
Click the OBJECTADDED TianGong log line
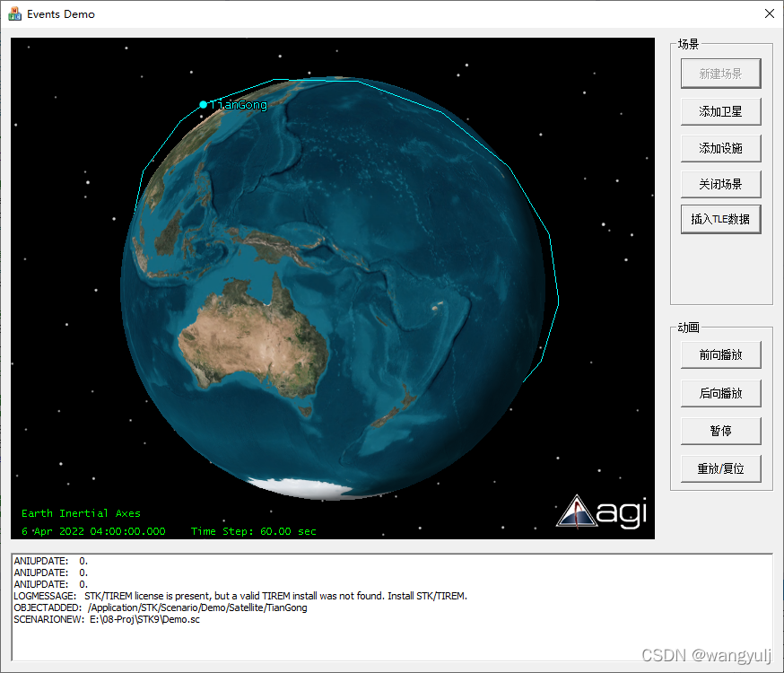pos(161,607)
